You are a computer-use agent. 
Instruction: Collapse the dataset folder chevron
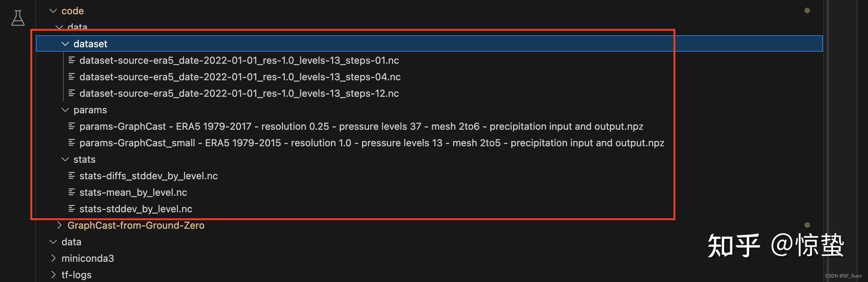(x=65, y=44)
